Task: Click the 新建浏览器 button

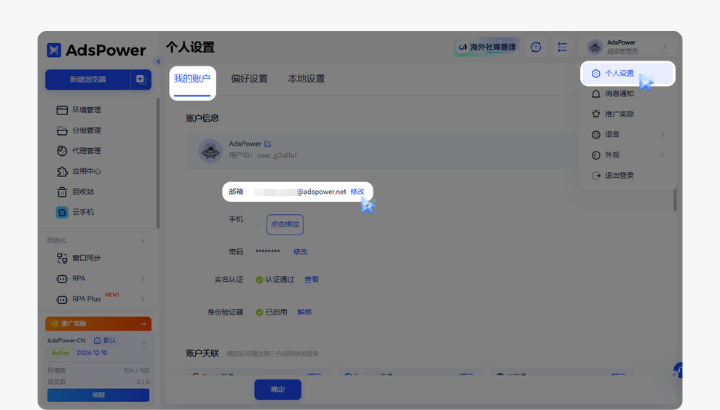Action: (x=88, y=79)
